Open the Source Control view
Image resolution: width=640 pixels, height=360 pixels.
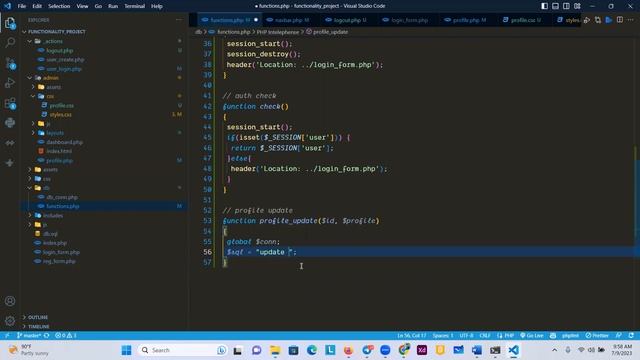[x=10, y=63]
